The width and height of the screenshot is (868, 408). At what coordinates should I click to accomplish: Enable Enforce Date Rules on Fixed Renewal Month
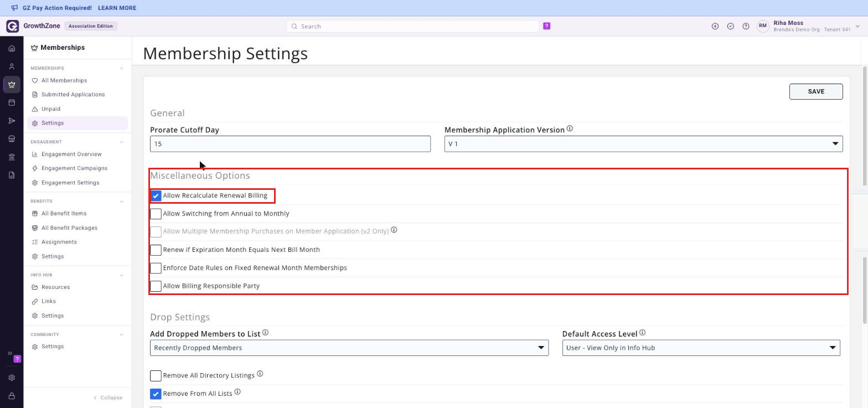[x=156, y=268]
